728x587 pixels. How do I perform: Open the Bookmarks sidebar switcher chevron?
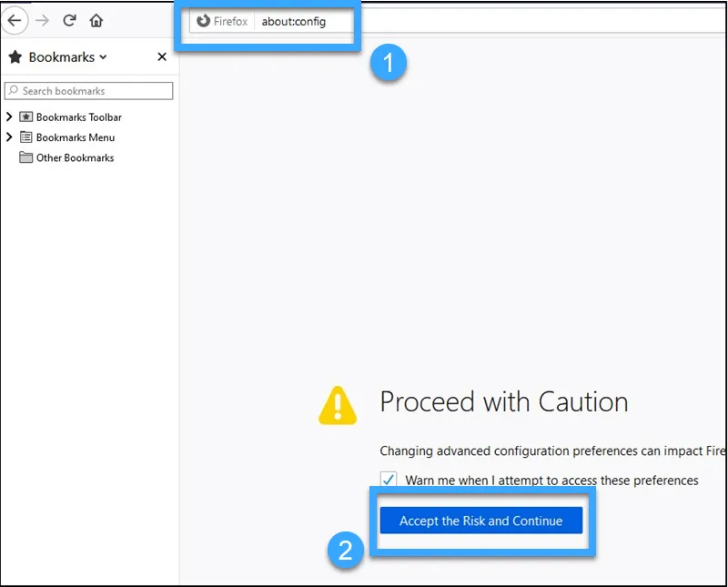coord(103,57)
